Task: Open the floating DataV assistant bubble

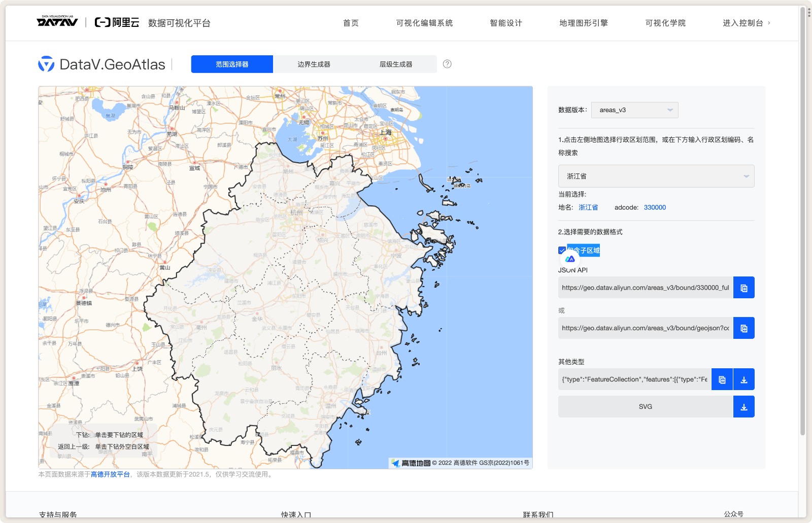Action: (x=569, y=259)
